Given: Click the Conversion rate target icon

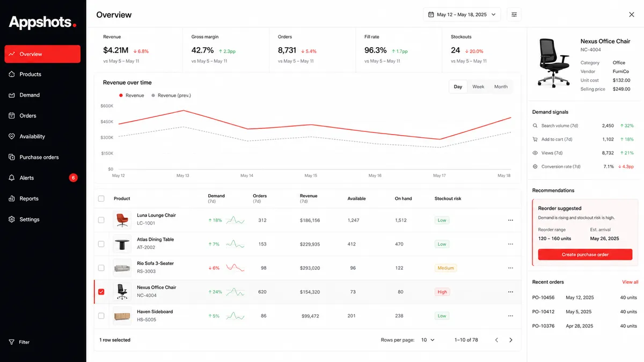Looking at the screenshot, I should point(535,167).
